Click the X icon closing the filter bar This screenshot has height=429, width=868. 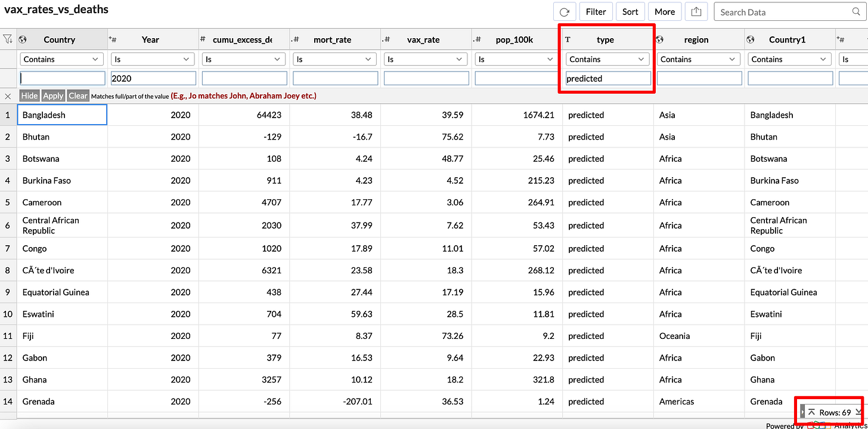[8, 96]
